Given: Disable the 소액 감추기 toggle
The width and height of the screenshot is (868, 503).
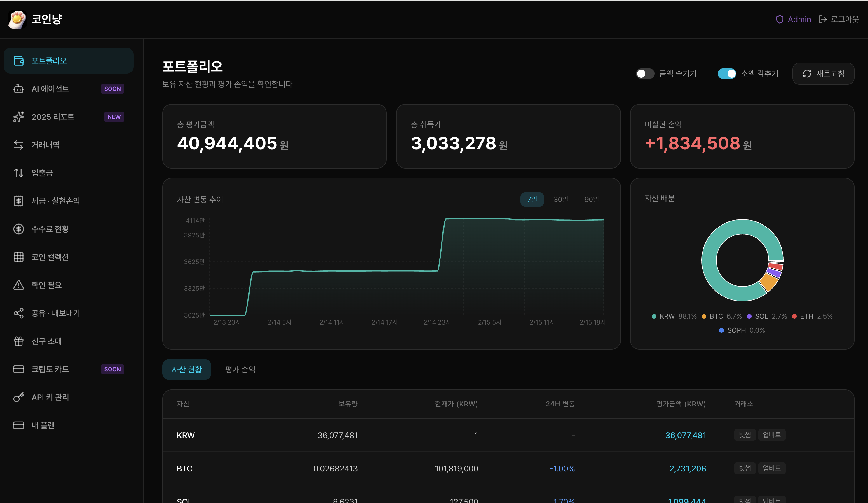Looking at the screenshot, I should point(727,73).
